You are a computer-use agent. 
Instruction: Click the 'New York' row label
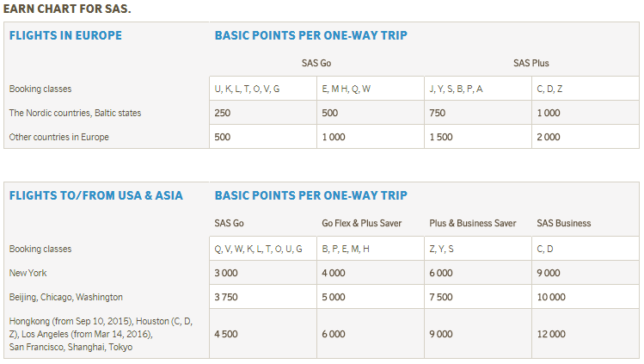tap(29, 273)
